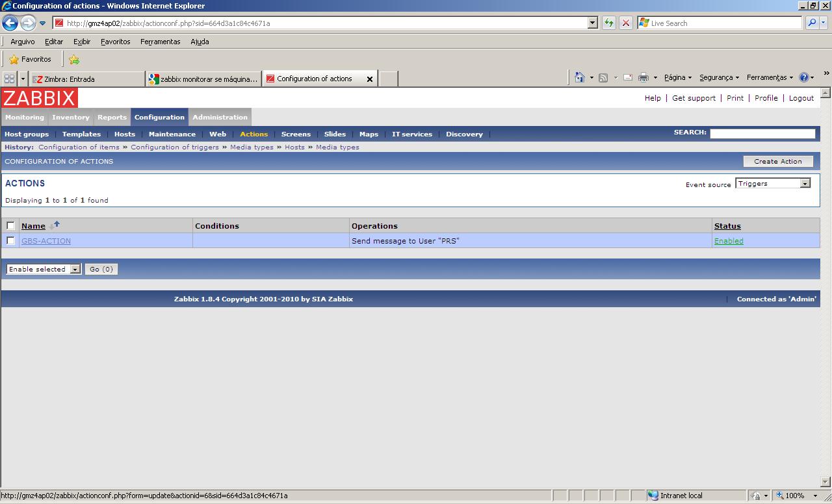The image size is (832, 504).
Task: Open the tab list dropdown arrow
Action: coord(23,79)
